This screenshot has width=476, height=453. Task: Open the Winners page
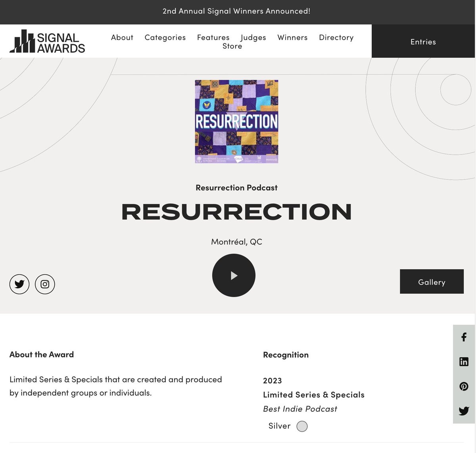[x=292, y=37]
